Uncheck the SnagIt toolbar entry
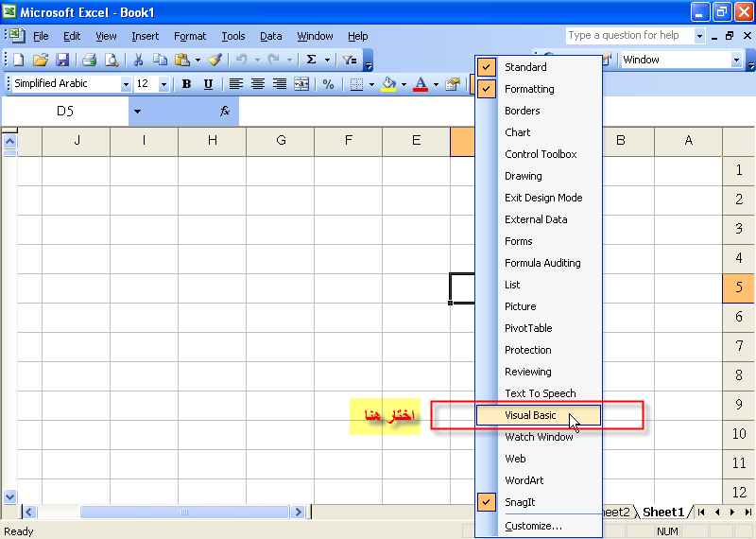 538,502
